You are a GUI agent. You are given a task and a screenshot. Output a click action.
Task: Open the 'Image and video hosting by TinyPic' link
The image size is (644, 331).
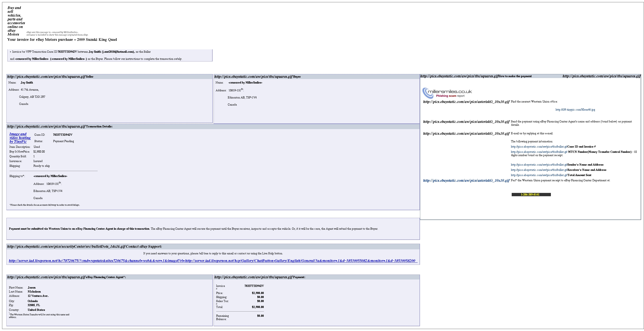(20, 138)
